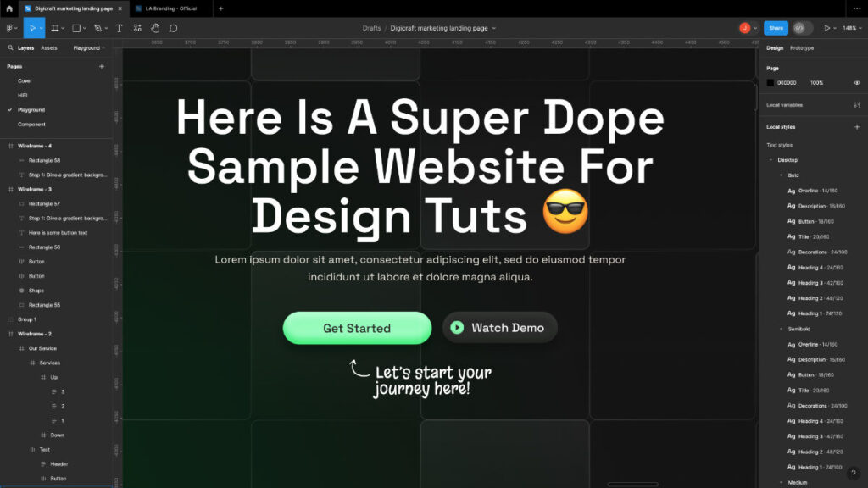Click the Get Started button on canvas

(x=357, y=328)
